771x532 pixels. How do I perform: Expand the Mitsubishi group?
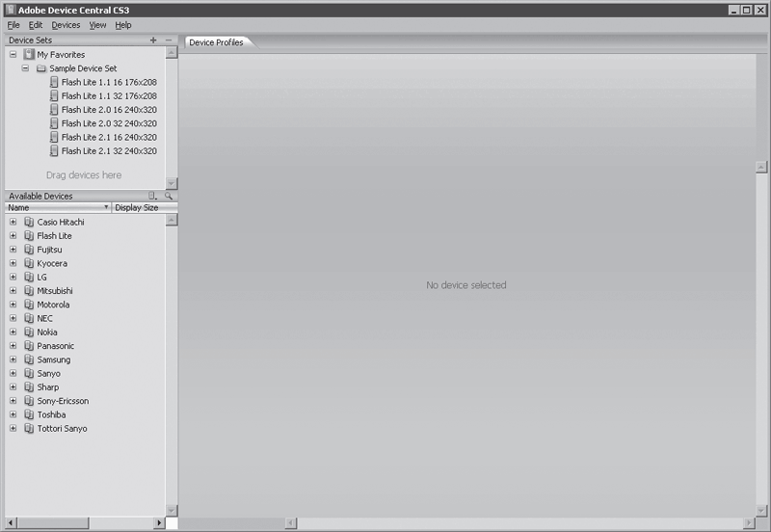(x=13, y=291)
